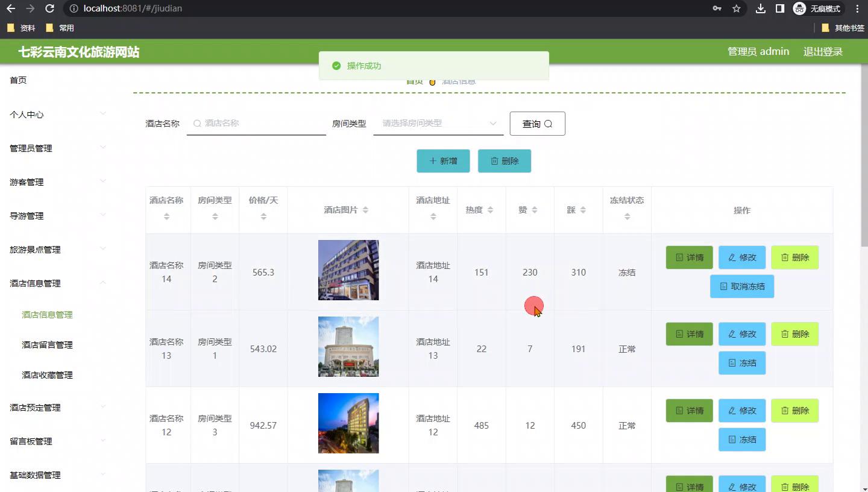The width and height of the screenshot is (868, 492).
Task: Click price cell 565.3
Action: (263, 273)
